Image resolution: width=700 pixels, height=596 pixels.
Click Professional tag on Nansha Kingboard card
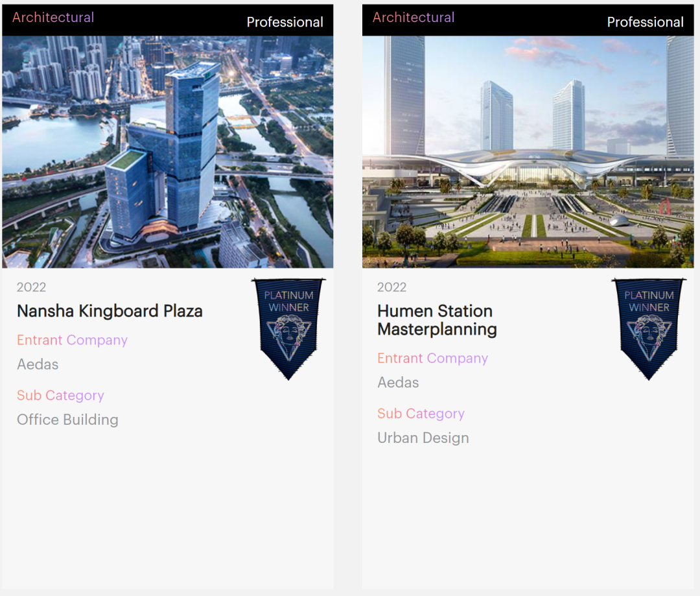285,22
